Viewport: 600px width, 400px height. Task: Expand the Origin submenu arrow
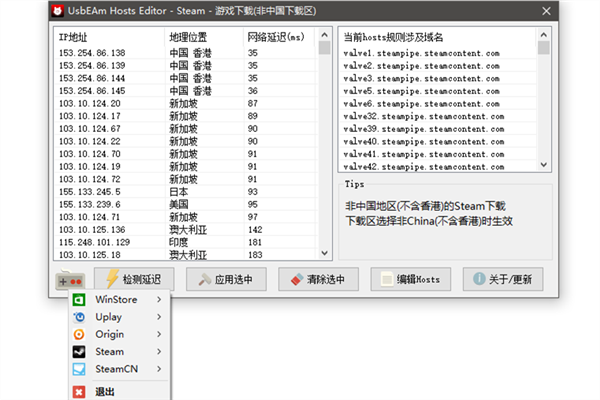pyautogui.click(x=159, y=334)
